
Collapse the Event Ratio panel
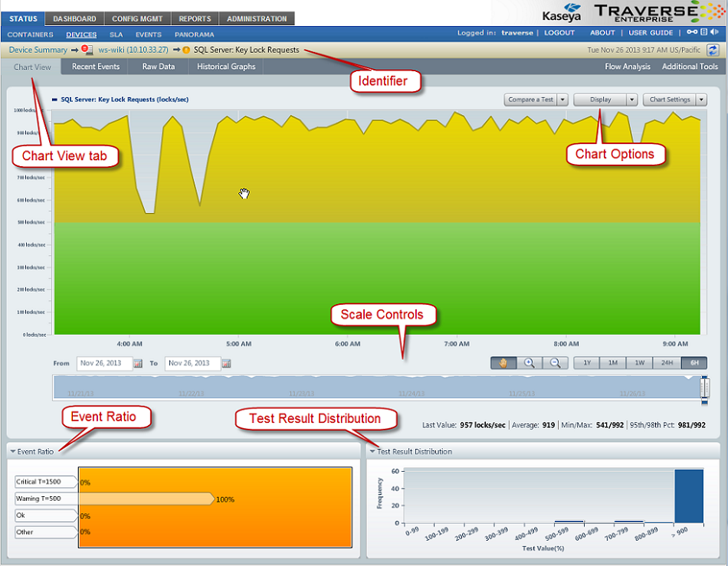coord(13,452)
